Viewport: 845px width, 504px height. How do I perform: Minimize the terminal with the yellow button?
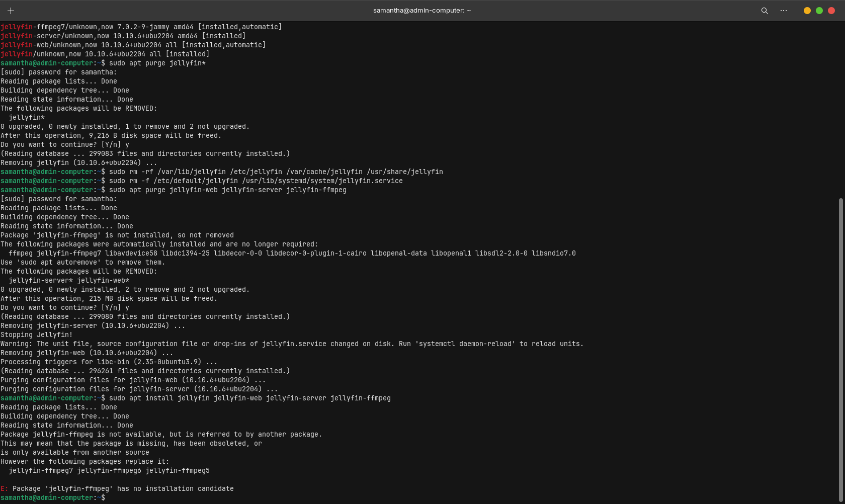(x=807, y=11)
